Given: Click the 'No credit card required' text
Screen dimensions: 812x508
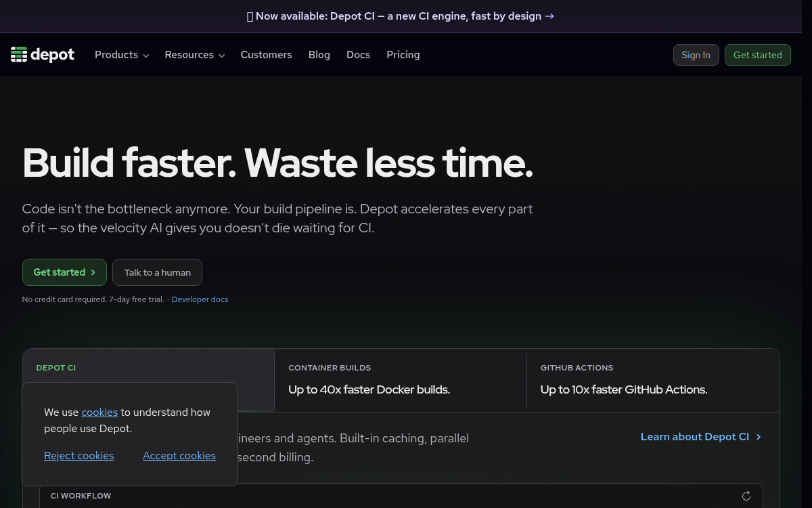Looking at the screenshot, I should 93,299.
